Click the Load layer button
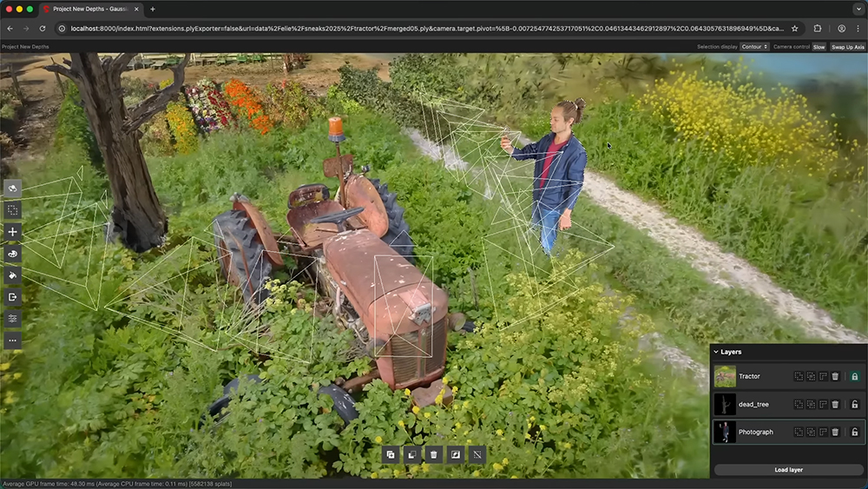The image size is (868, 489). pos(788,470)
